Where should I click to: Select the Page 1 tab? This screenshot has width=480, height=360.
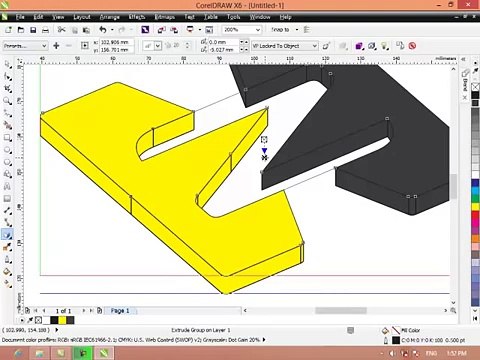120,311
